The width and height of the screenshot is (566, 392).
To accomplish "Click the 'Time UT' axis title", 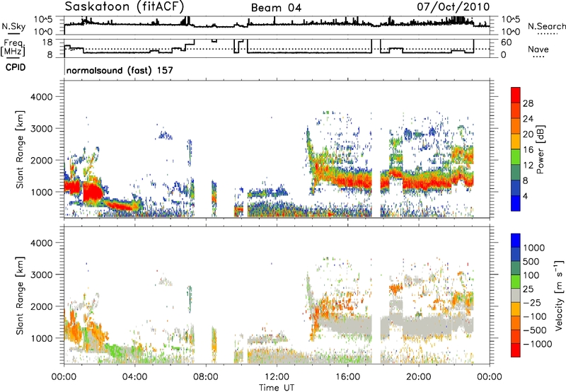I will tap(277, 388).
